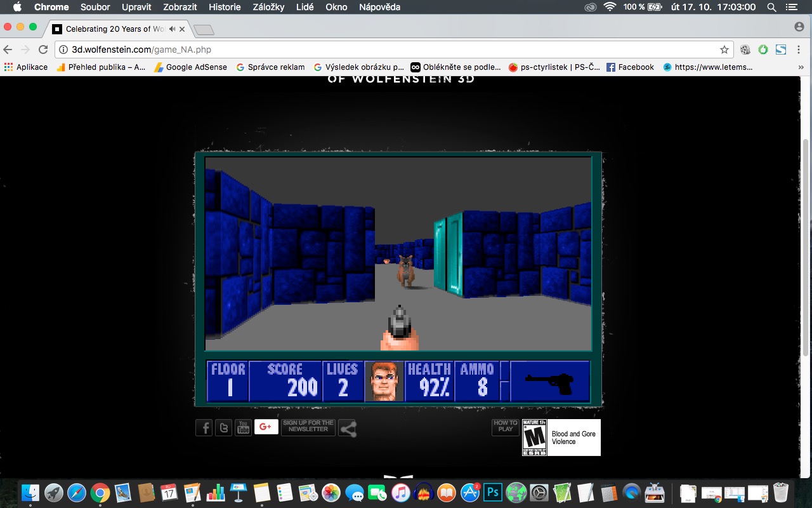This screenshot has height=508, width=812.
Task: Open the YouTube icon below the game
Action: (244, 427)
